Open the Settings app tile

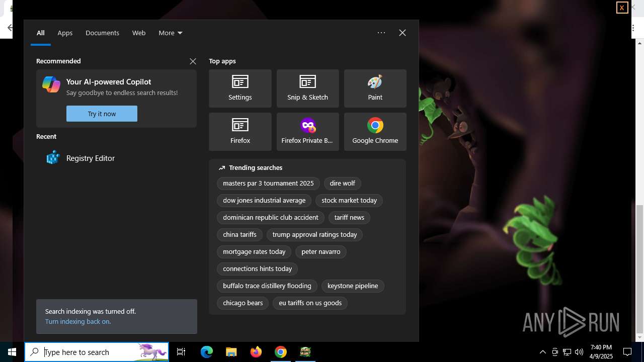click(x=240, y=88)
